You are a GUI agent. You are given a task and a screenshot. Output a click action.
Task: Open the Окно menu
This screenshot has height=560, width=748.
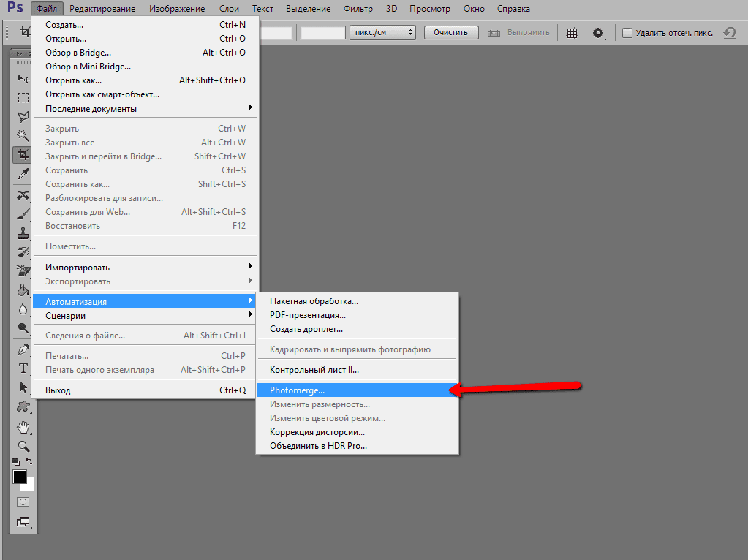click(474, 9)
